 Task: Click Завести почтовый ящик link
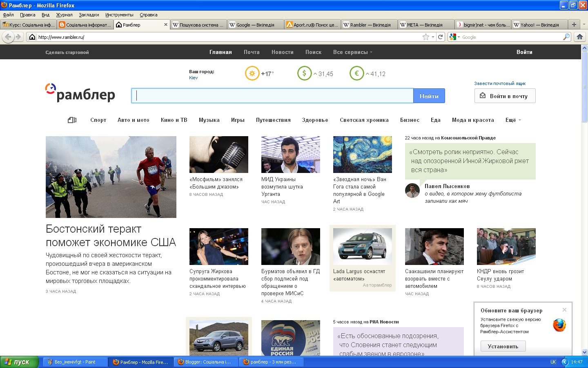pyautogui.click(x=500, y=83)
